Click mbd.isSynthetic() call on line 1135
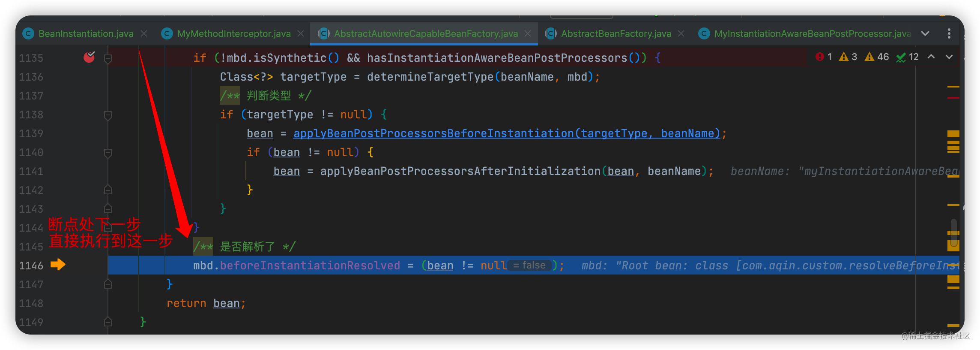This screenshot has height=350, width=980. click(x=283, y=58)
